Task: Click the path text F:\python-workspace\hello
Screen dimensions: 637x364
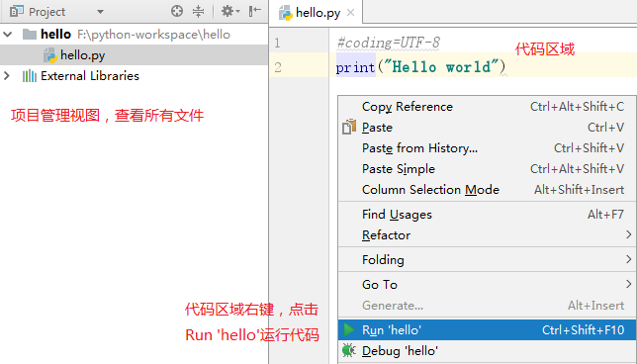Action: point(153,35)
